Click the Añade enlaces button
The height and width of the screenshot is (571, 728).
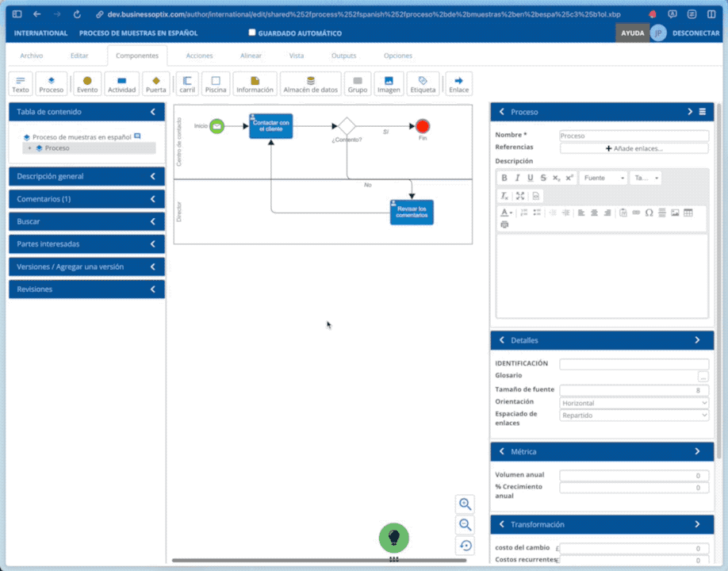pyautogui.click(x=634, y=148)
